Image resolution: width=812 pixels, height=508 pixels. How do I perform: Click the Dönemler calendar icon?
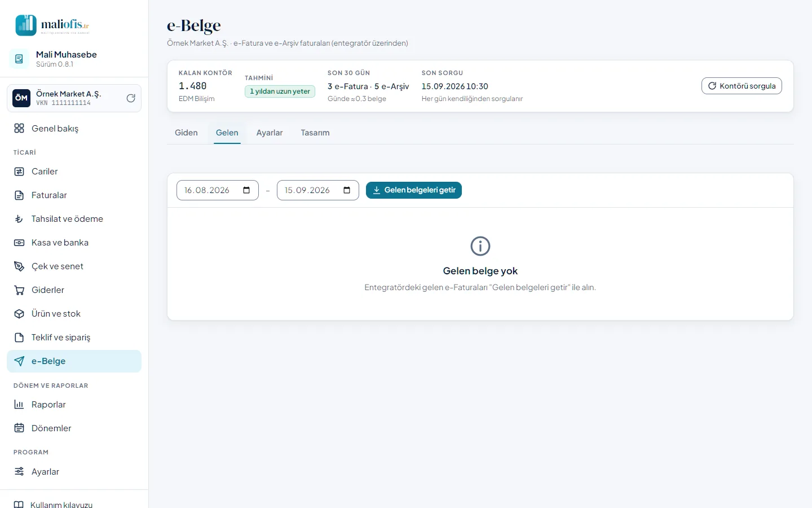point(19,428)
